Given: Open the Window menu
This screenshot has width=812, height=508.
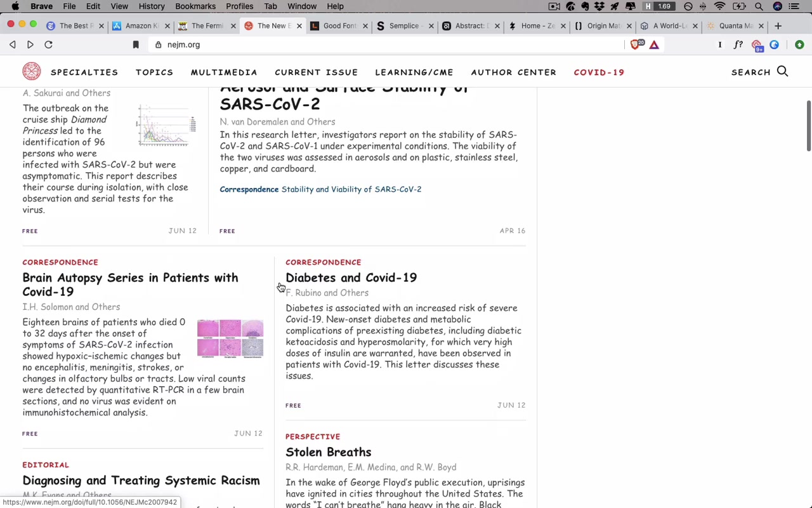Looking at the screenshot, I should coord(302,6).
